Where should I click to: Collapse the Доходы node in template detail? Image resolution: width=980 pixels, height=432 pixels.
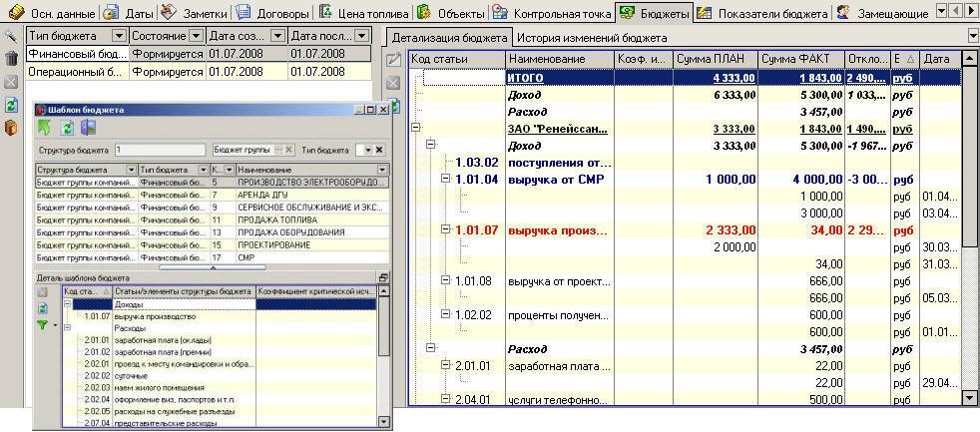67,304
